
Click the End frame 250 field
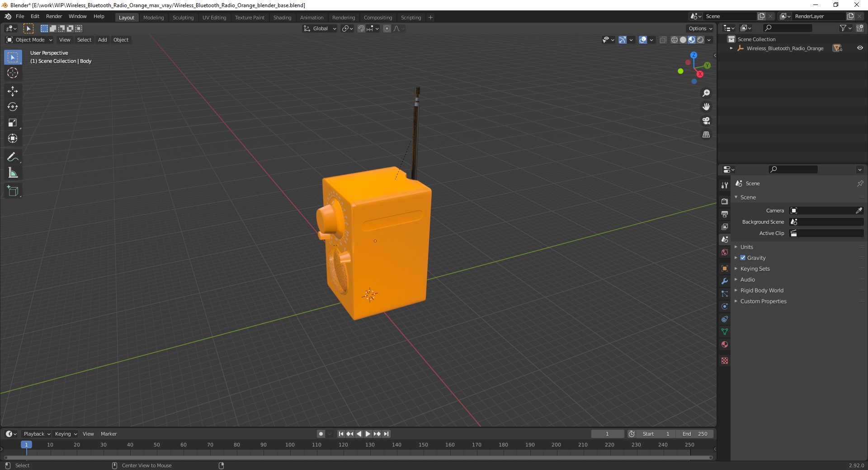pos(695,434)
